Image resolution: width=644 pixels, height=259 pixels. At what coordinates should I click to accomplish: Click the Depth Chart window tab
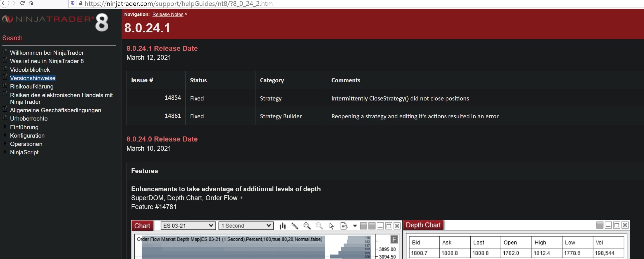pos(423,225)
